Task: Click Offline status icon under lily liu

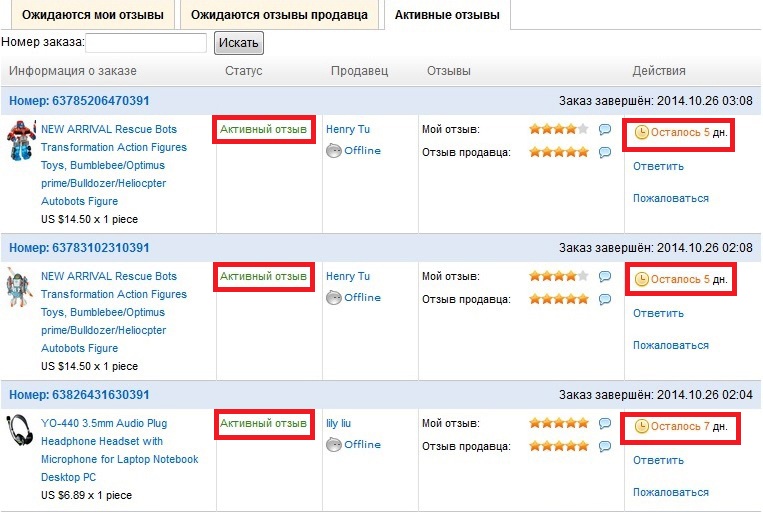Action: [334, 445]
